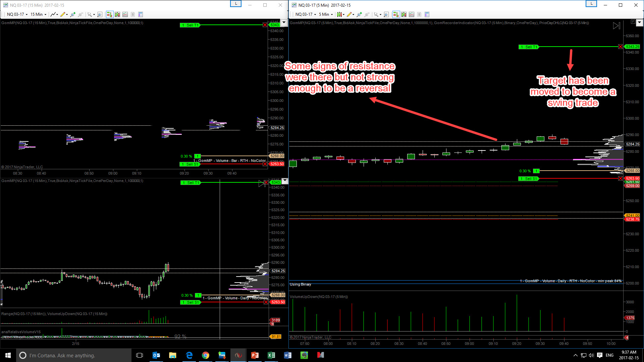Open panel dropdown arrow in 5 Min chart

(x=639, y=23)
